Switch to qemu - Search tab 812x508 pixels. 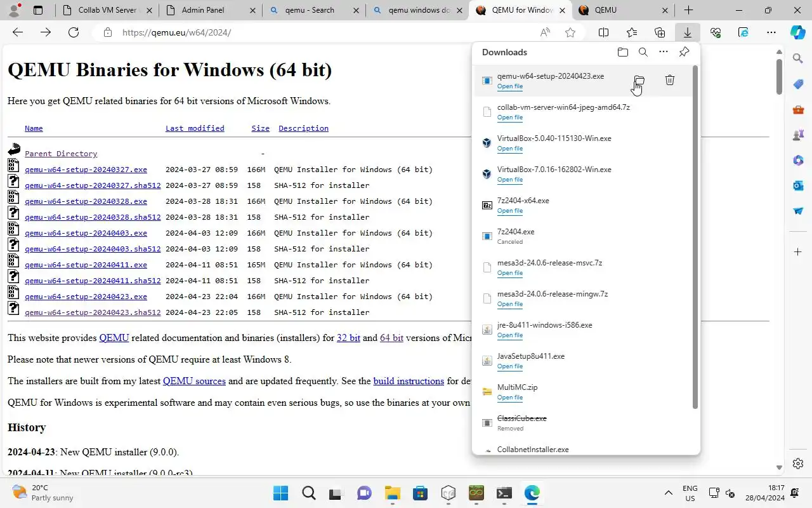click(x=313, y=10)
